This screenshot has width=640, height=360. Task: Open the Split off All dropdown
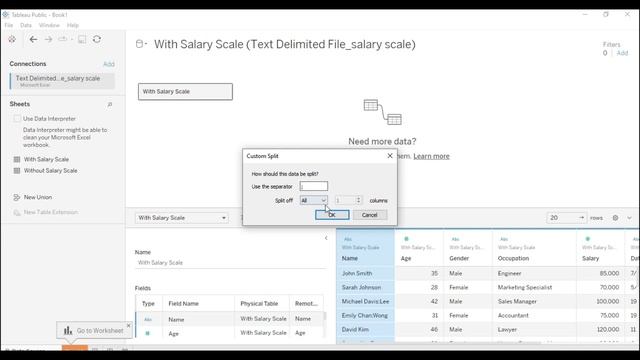tap(313, 200)
